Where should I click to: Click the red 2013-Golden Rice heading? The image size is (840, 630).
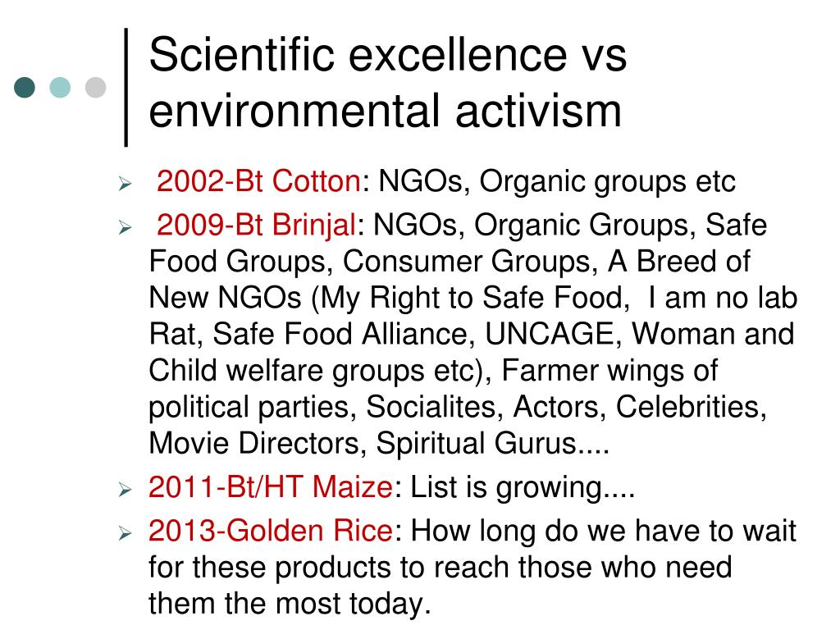coord(271,532)
